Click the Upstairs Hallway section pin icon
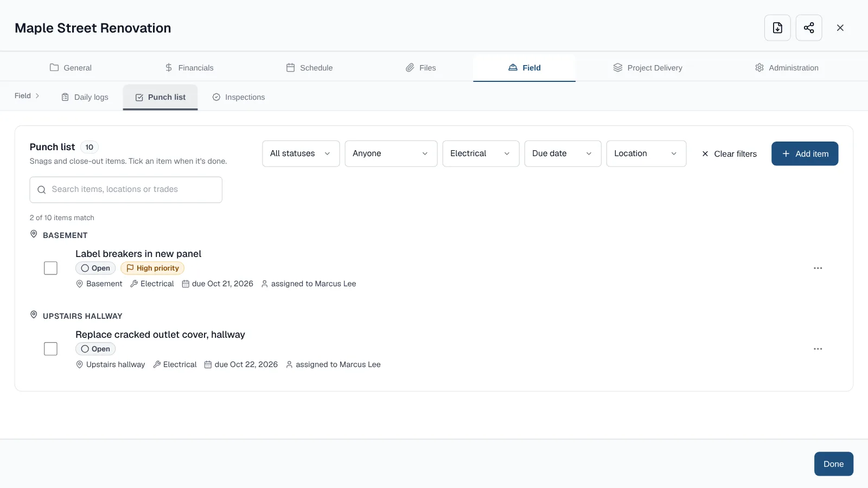Viewport: 868px width, 488px height. point(34,315)
